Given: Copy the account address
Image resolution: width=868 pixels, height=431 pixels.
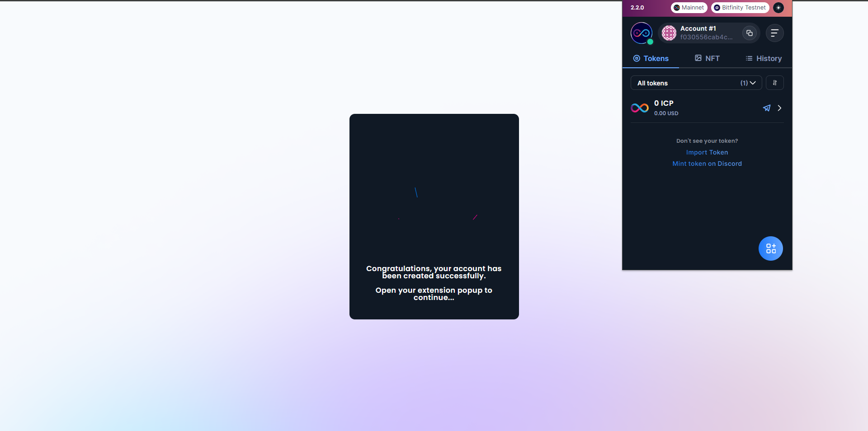Looking at the screenshot, I should click(749, 33).
